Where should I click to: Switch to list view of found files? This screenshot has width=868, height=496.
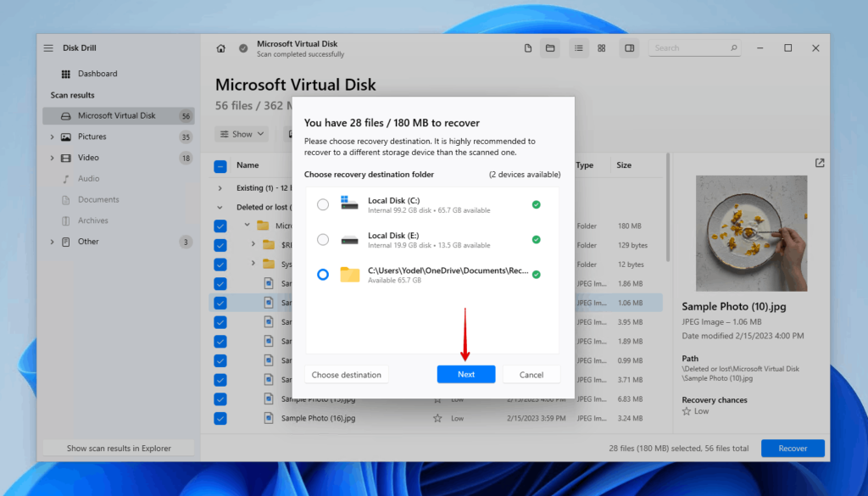579,47
